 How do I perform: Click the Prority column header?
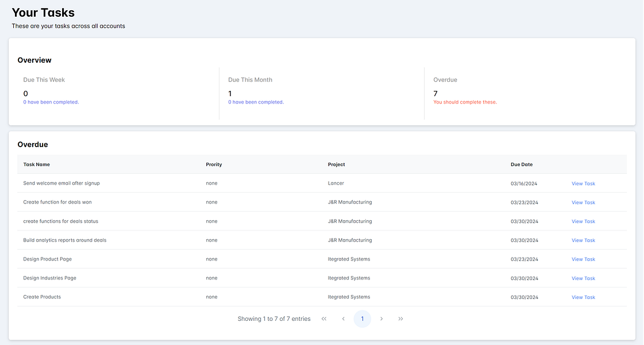point(214,164)
